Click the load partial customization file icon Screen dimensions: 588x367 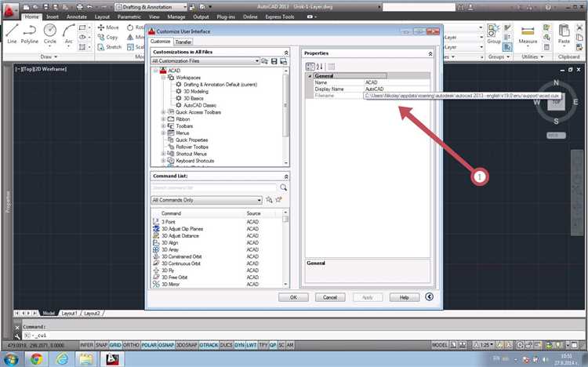tap(265, 61)
